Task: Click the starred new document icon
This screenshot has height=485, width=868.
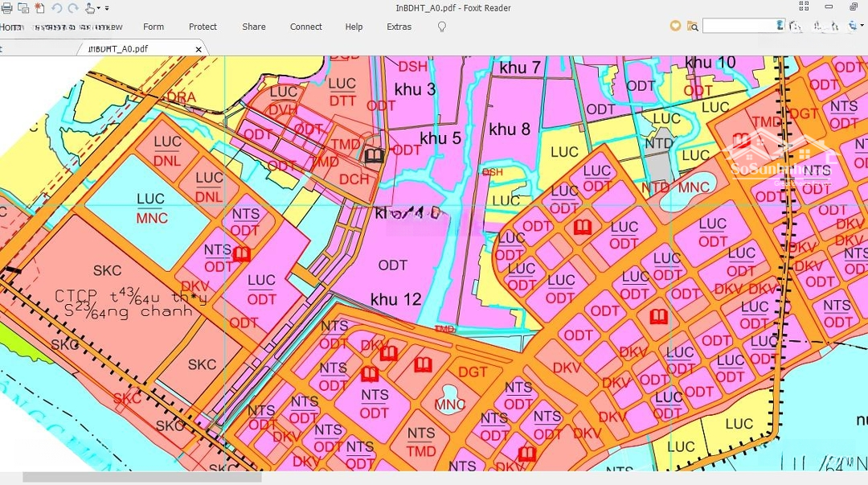Action: (40, 8)
